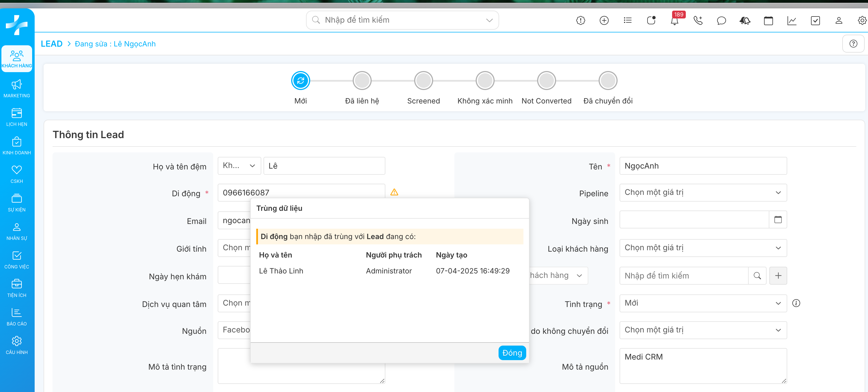
Task: Open the notifications bell icon
Action: [674, 21]
